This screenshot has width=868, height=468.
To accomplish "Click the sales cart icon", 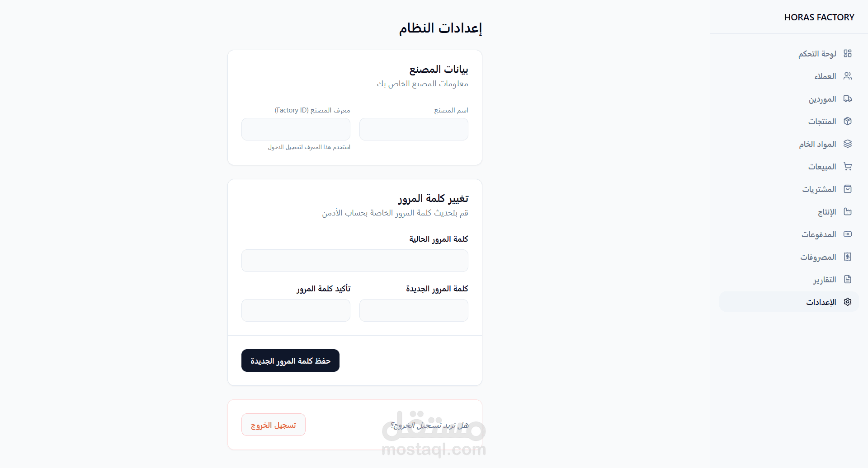I will (848, 166).
